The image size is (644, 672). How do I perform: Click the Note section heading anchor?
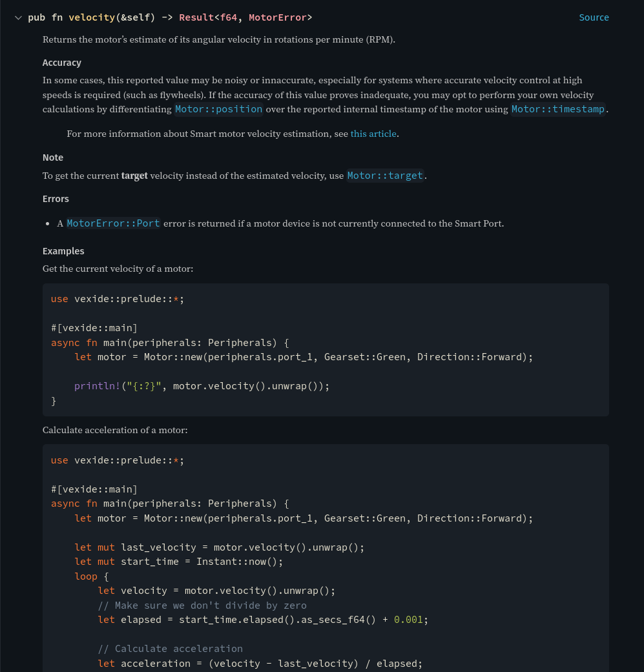52,158
